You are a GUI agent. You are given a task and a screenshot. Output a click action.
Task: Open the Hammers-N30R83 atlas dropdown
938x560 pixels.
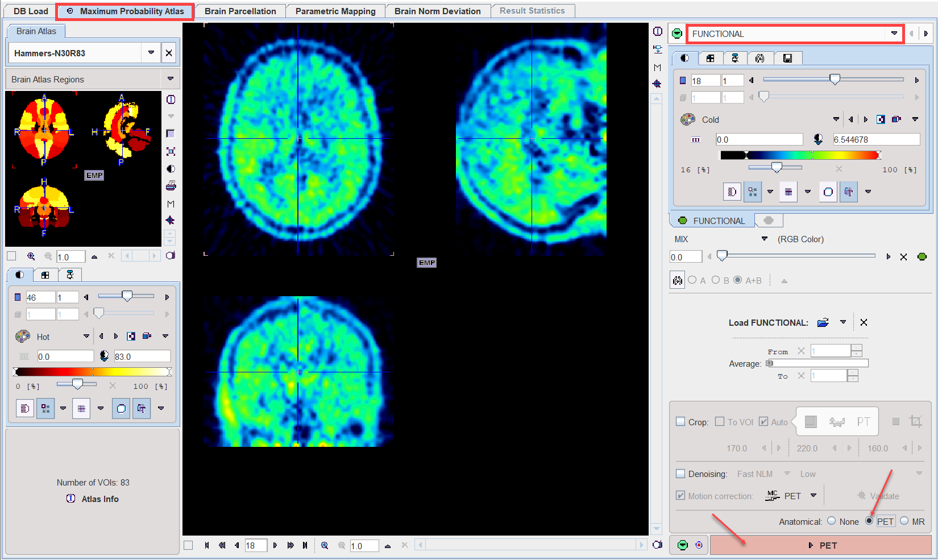151,53
